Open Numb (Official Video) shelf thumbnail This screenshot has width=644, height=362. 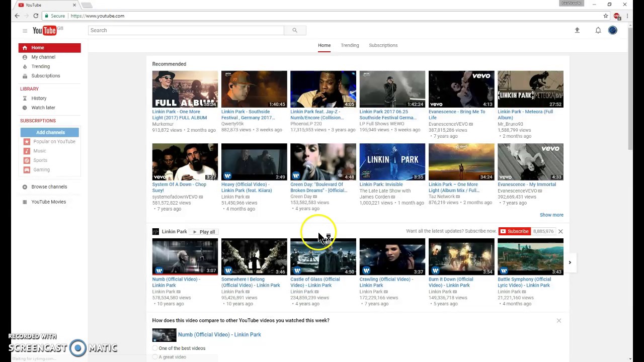[x=185, y=257]
